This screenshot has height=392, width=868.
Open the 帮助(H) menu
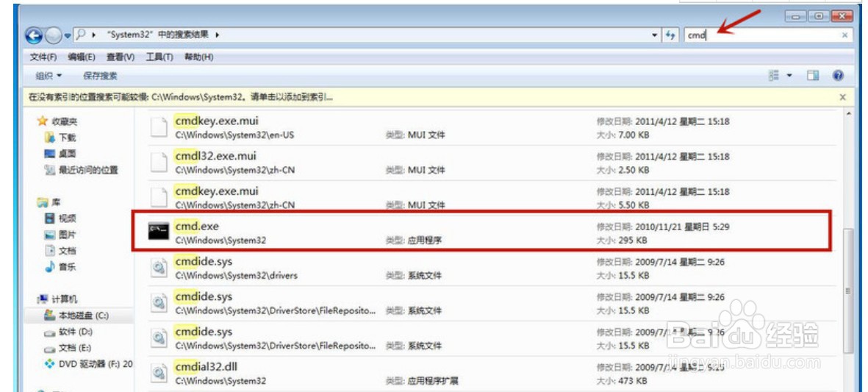[198, 57]
